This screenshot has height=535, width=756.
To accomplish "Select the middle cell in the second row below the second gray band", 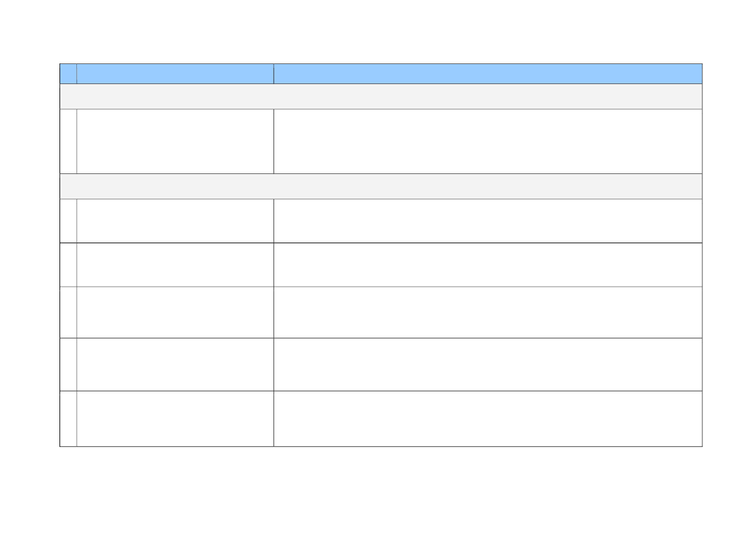I will 175,265.
